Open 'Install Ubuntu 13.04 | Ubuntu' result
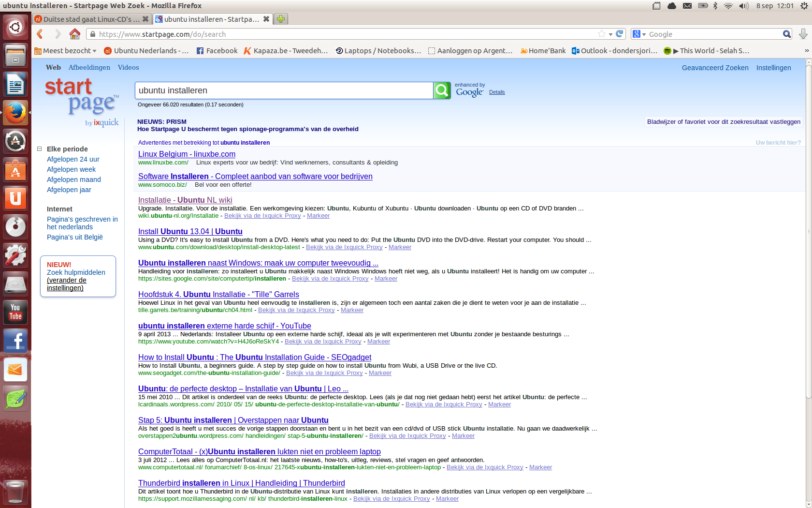 [x=190, y=231]
